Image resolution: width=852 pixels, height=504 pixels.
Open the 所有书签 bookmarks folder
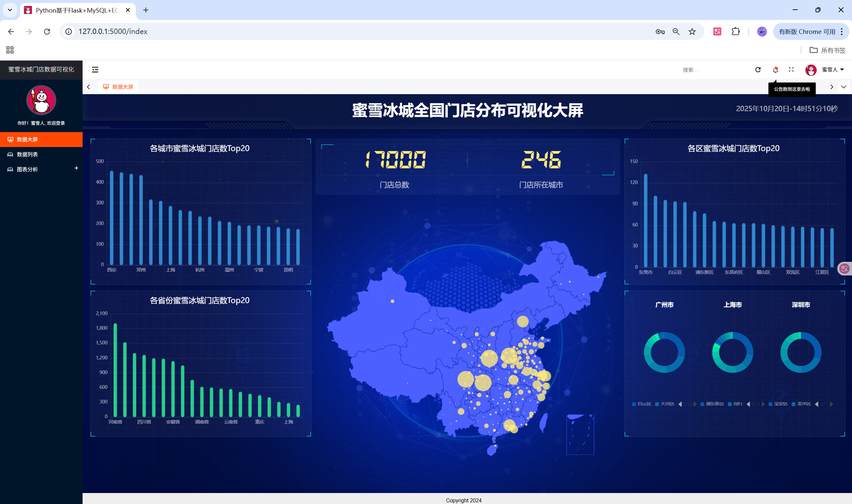click(828, 50)
